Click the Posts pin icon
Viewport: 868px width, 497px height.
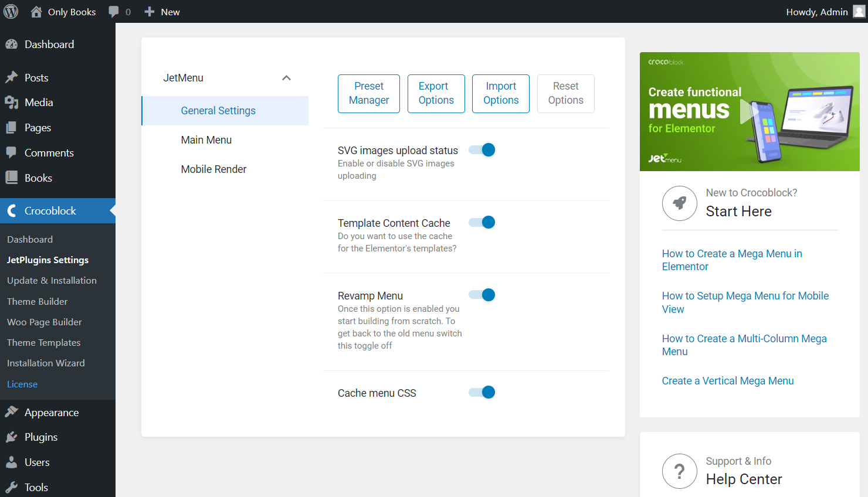pyautogui.click(x=11, y=77)
